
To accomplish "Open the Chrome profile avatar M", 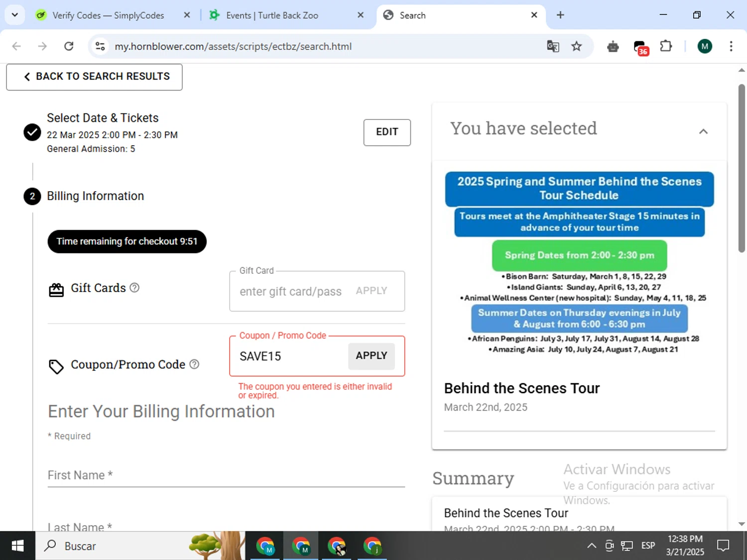I will click(704, 46).
